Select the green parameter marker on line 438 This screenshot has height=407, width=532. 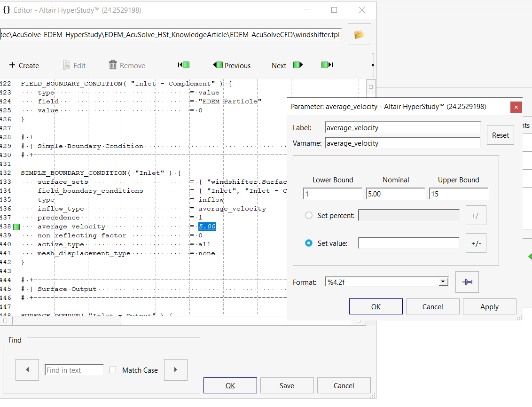point(16,226)
